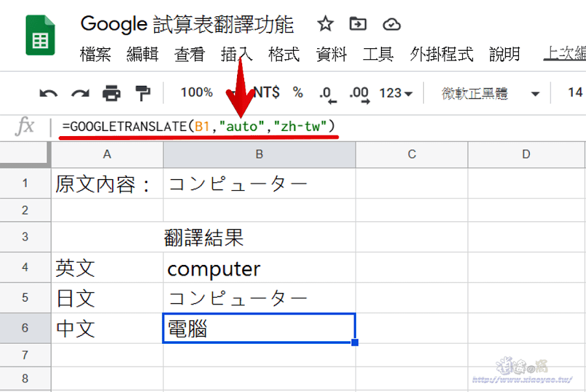586x392 pixels.
Task: Open the 查看 menu
Action: [189, 54]
